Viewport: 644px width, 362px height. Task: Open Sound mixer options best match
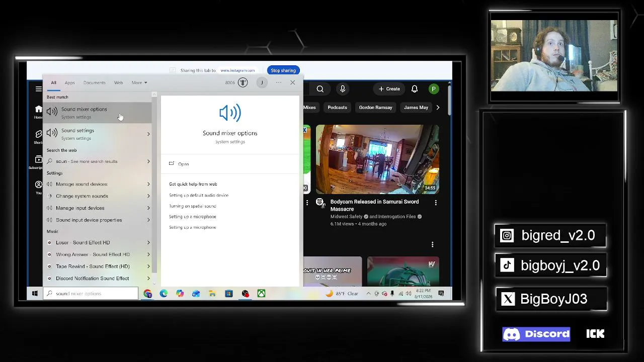coord(97,113)
